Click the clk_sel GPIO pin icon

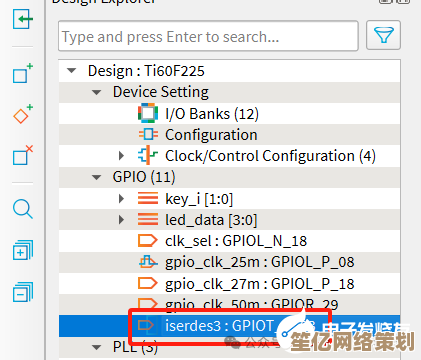147,241
